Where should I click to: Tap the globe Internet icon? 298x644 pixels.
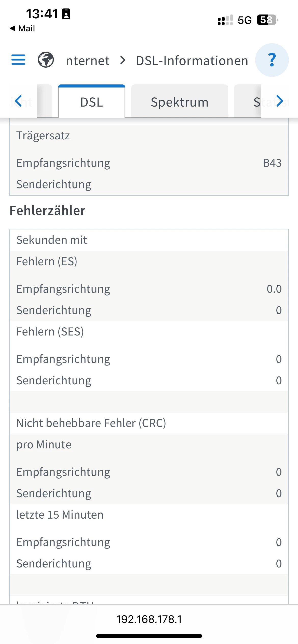click(x=46, y=60)
